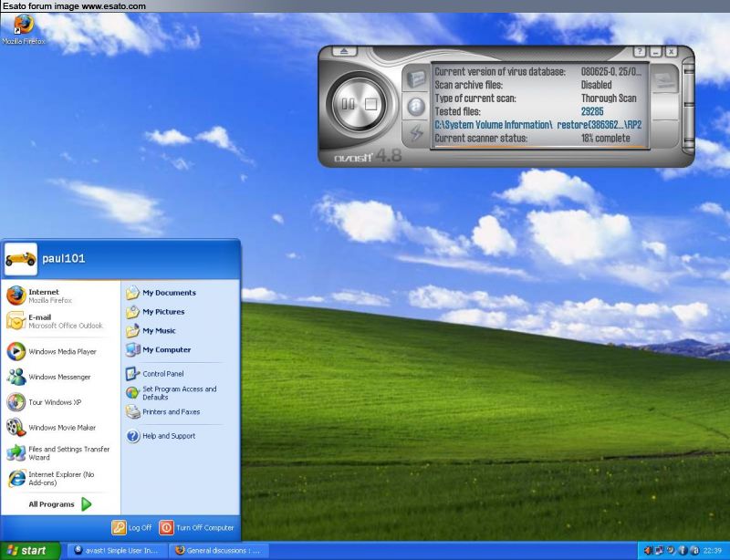Click the avast 'a' ball tray icon

click(694, 551)
